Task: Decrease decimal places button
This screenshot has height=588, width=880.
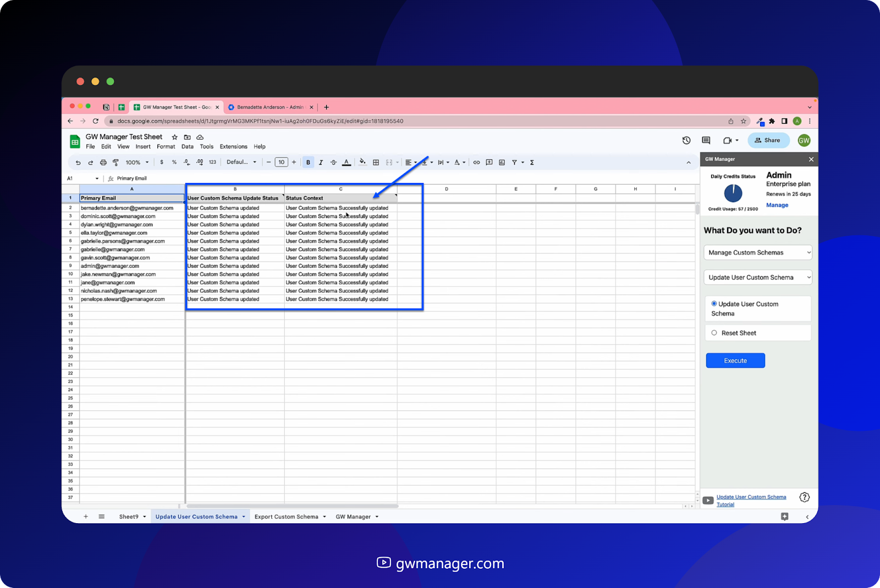Action: pyautogui.click(x=187, y=163)
